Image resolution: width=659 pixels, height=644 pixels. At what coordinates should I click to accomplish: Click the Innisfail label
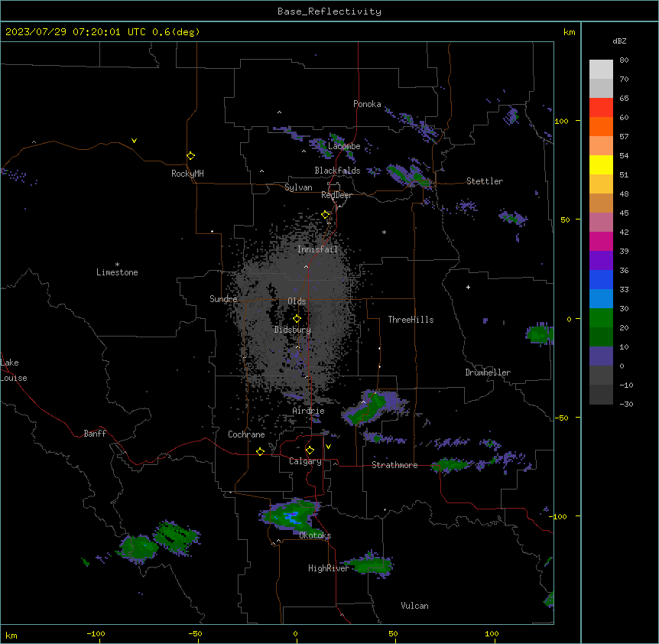[x=317, y=249]
